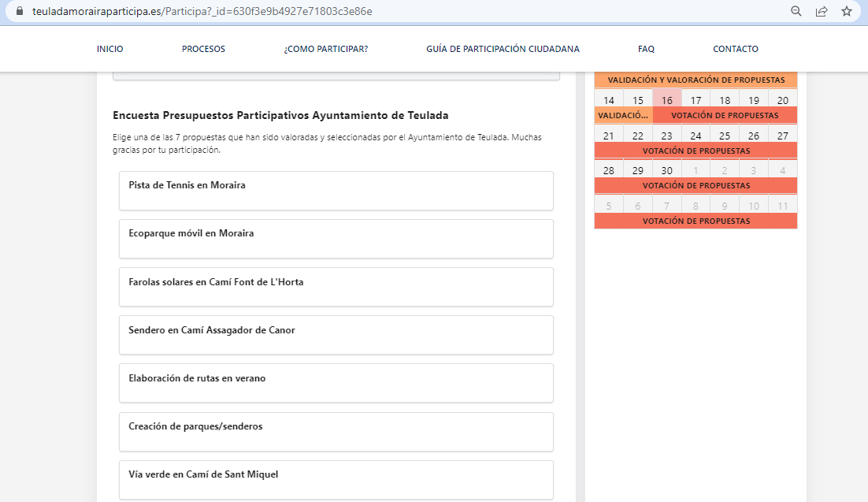
Task: Select Farolas solares en Camí Font de L'Horta
Action: point(336,287)
